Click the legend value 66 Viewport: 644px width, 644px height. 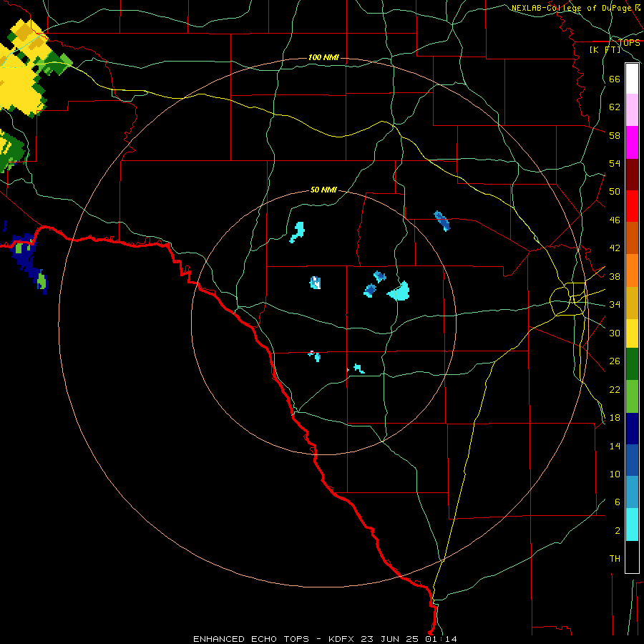(x=615, y=79)
